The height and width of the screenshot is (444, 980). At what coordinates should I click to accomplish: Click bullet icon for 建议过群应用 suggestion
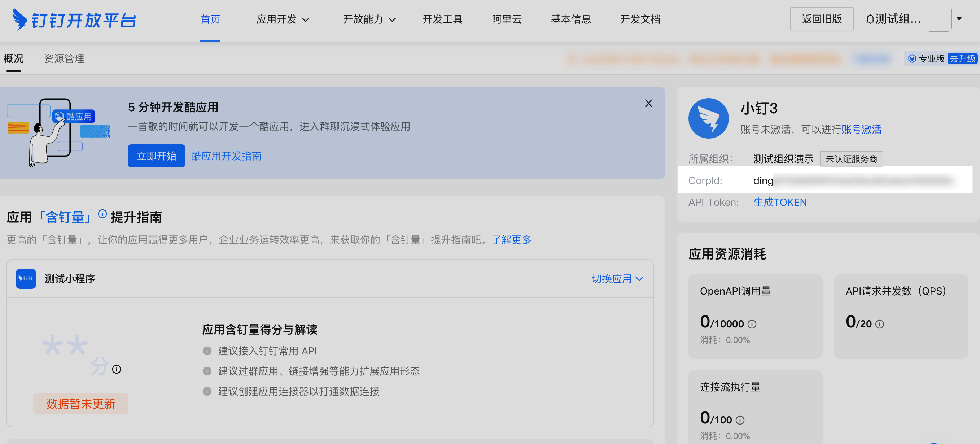click(207, 371)
